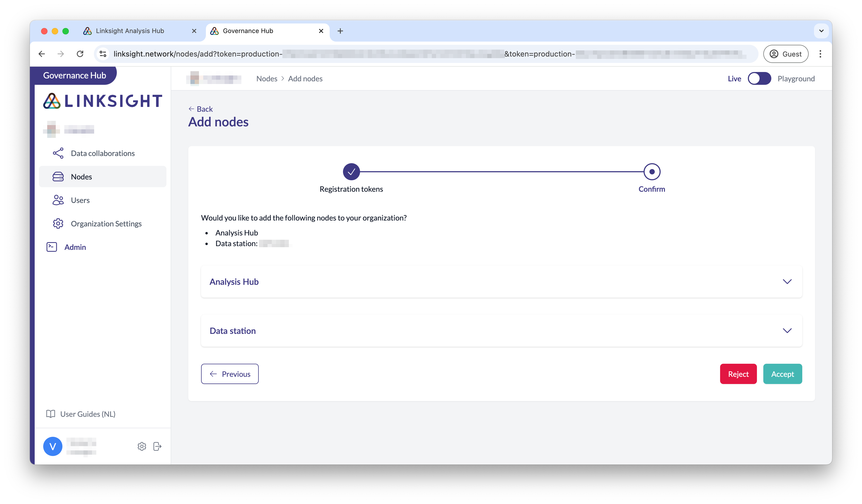Expand the Analysis Hub section chevron

click(787, 281)
